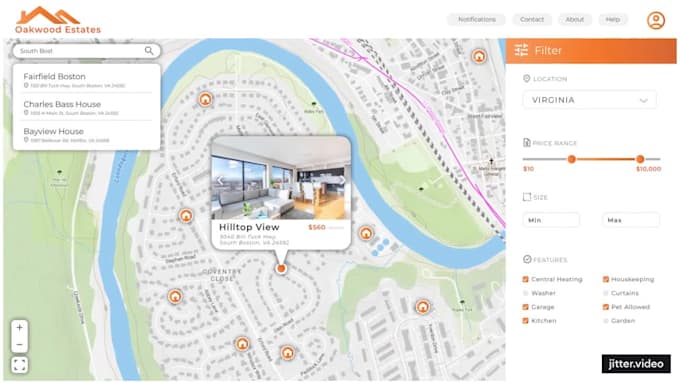
Task: Uncheck the Garage feature
Action: pos(526,307)
